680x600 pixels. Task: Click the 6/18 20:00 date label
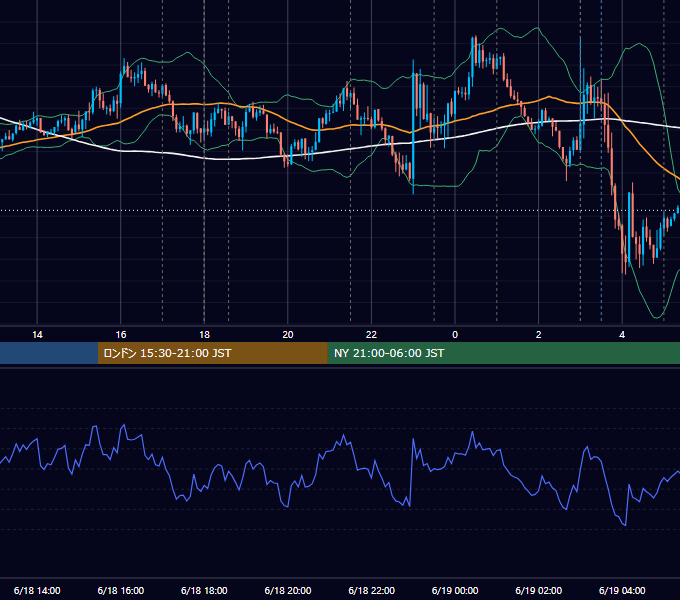[288, 590]
